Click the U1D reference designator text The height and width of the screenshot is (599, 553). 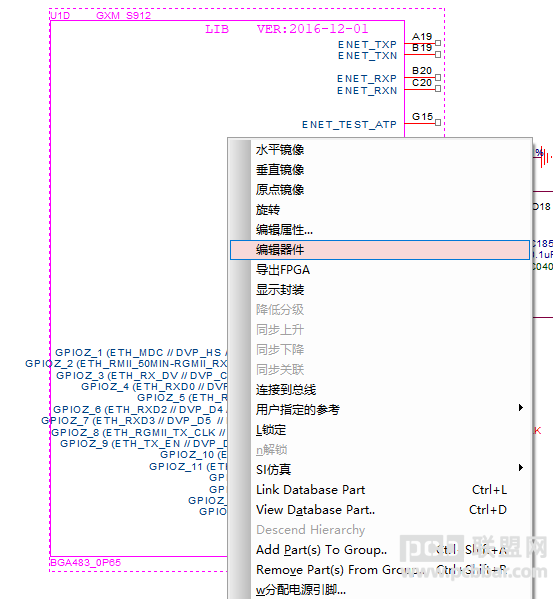pyautogui.click(x=60, y=16)
